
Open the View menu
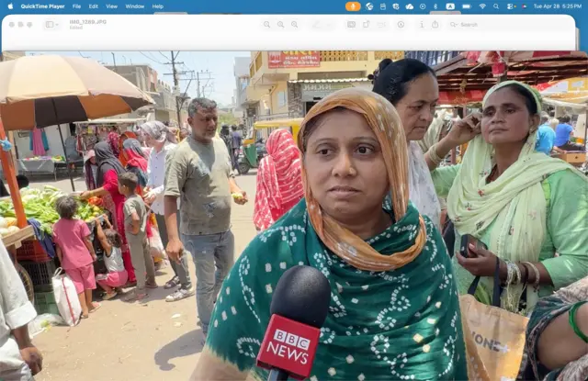(x=111, y=6)
